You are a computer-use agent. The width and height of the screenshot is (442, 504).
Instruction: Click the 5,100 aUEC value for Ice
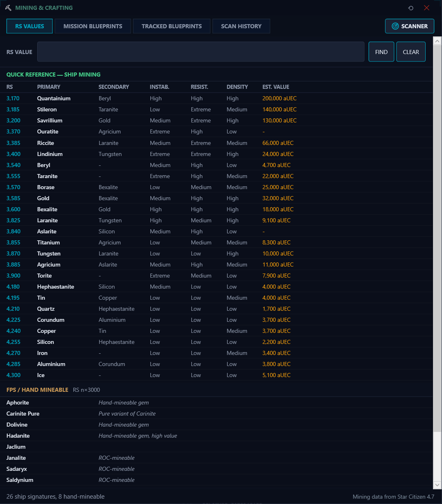(x=277, y=375)
